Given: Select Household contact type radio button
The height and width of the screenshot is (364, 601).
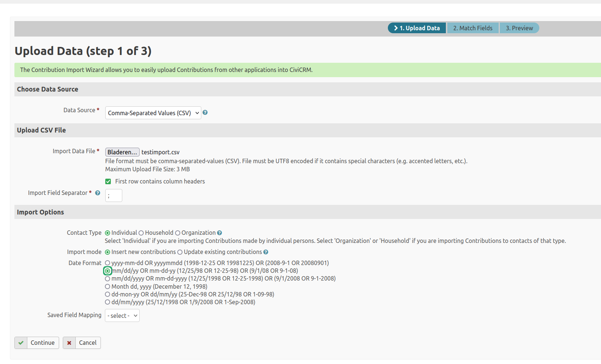Looking at the screenshot, I should tap(141, 233).
